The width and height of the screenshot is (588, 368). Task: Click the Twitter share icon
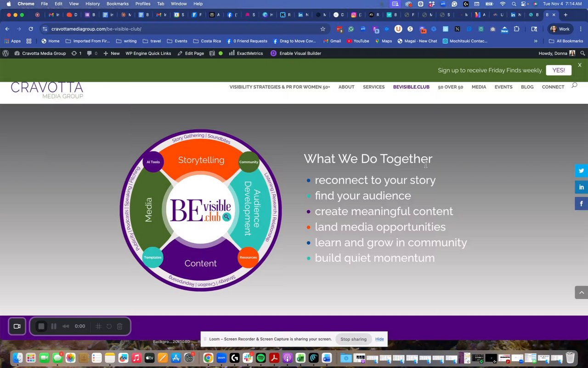click(581, 171)
